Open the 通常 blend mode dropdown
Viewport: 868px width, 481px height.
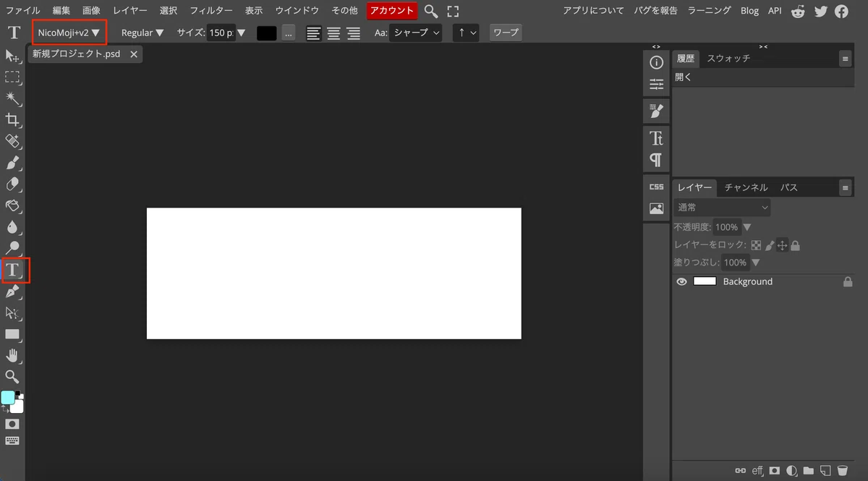click(723, 208)
